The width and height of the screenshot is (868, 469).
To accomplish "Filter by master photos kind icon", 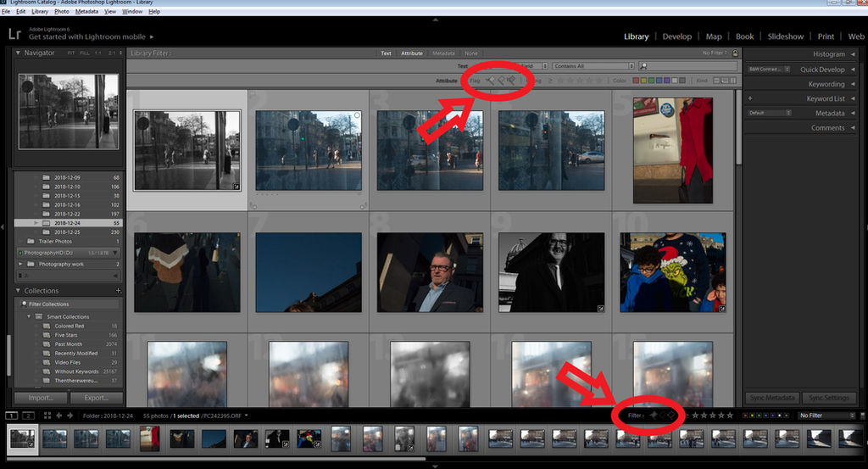I will point(717,81).
